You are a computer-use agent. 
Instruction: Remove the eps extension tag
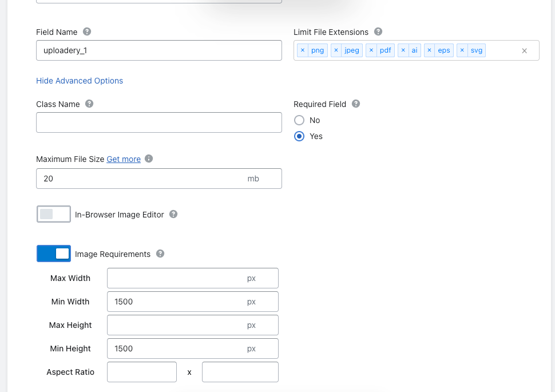click(x=429, y=50)
